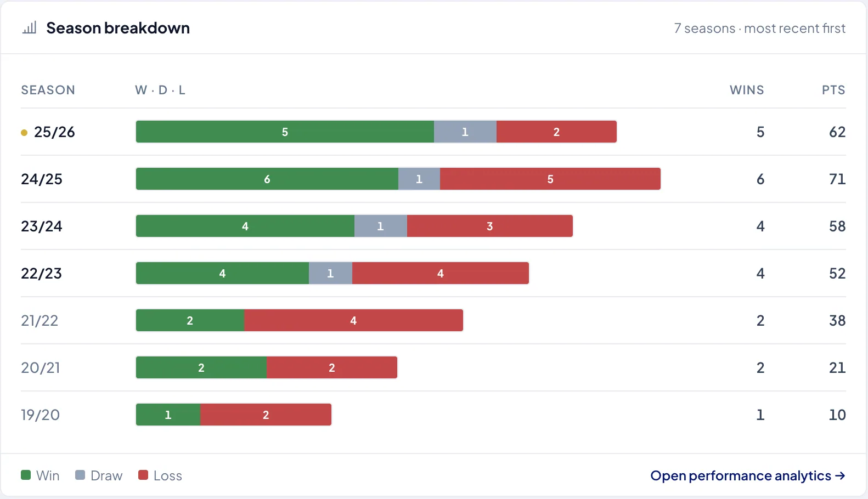
Task: Sort by the PTS column header
Action: pyautogui.click(x=833, y=90)
